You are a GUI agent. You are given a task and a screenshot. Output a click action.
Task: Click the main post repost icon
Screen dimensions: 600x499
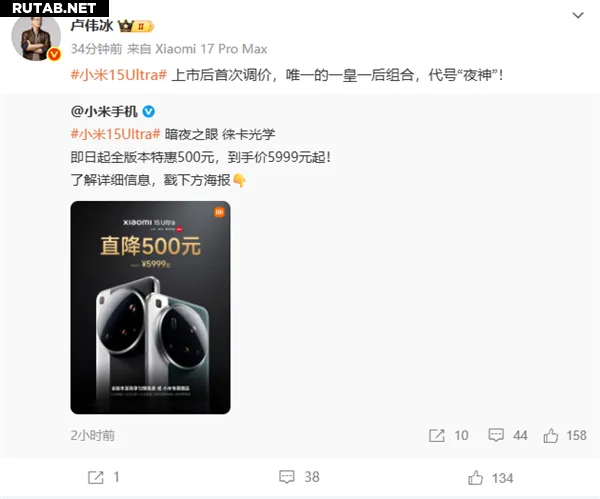96,477
